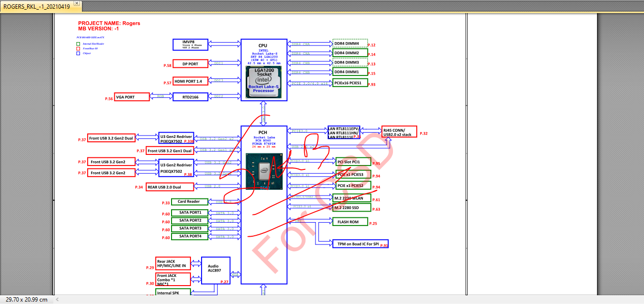This screenshot has height=304, width=644.
Task: Click page reference P.57 beside HDMI PORT
Action: [x=168, y=83]
